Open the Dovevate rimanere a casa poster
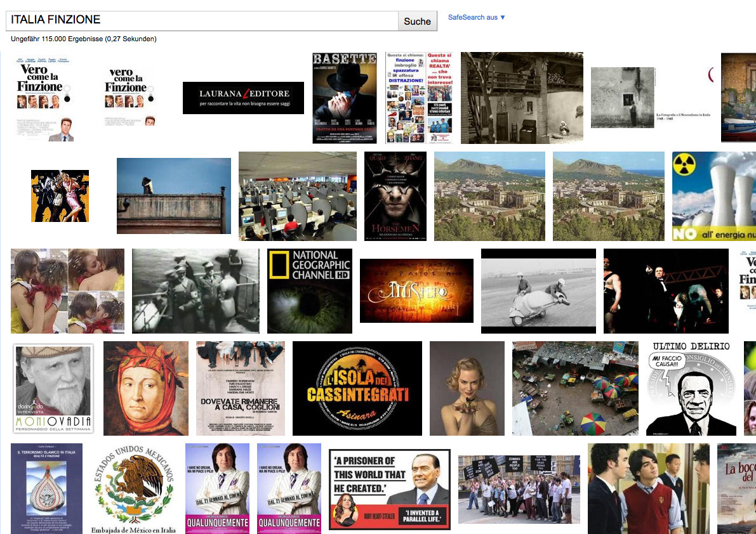Image resolution: width=756 pixels, height=534 pixels. point(240,389)
